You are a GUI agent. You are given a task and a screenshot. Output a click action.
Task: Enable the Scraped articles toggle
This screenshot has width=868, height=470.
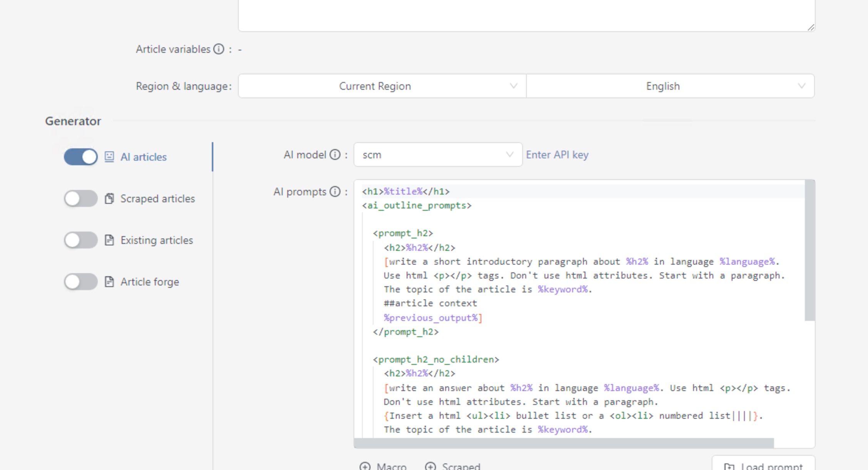coord(81,198)
